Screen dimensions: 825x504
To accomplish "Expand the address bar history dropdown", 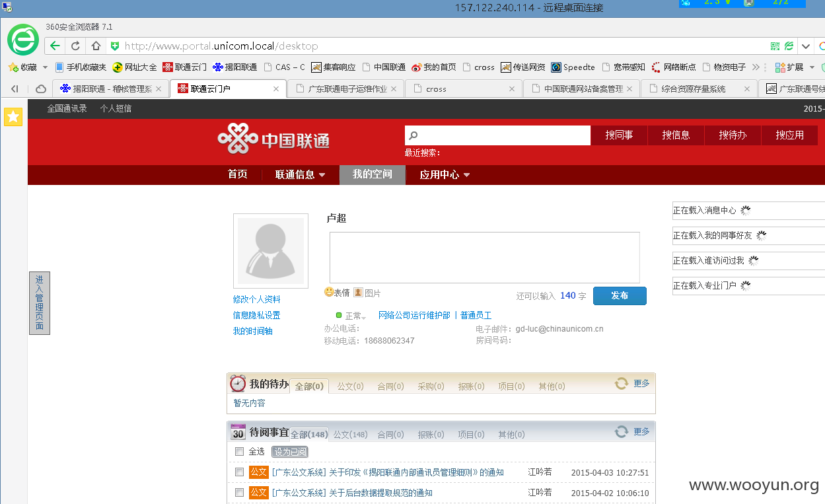I will click(805, 46).
